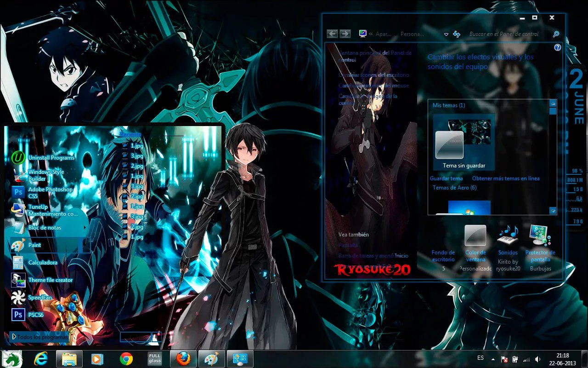Click the magnifier search icon in Control Panel
The height and width of the screenshot is (368, 588).
coord(556,34)
